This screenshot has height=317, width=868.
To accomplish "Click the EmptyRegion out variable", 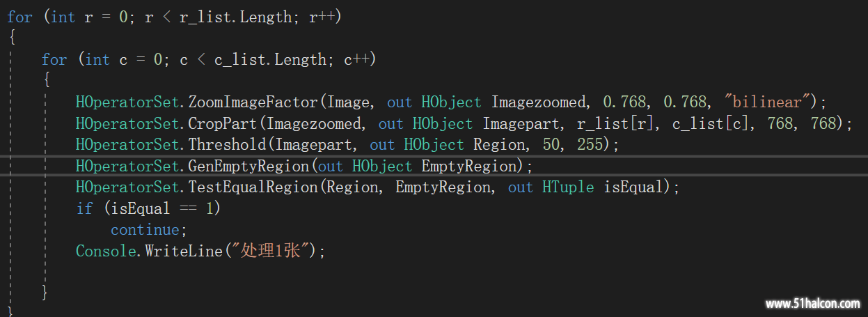I will (x=471, y=167).
